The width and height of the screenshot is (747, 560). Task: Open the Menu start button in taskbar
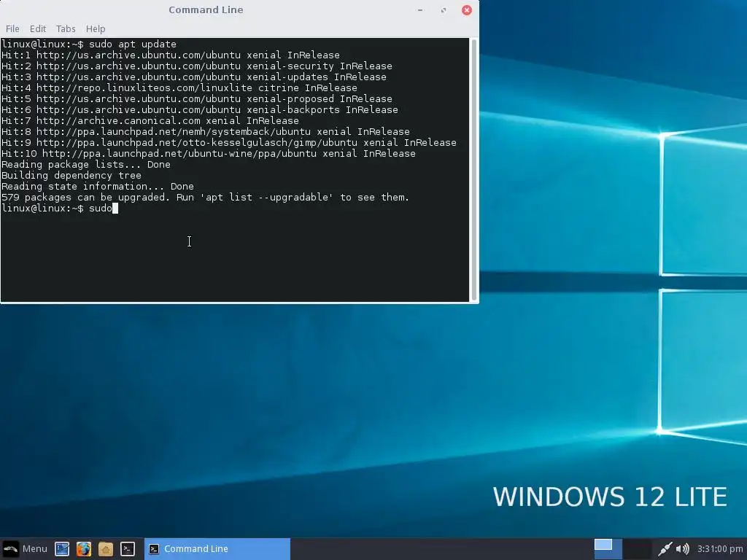25,548
